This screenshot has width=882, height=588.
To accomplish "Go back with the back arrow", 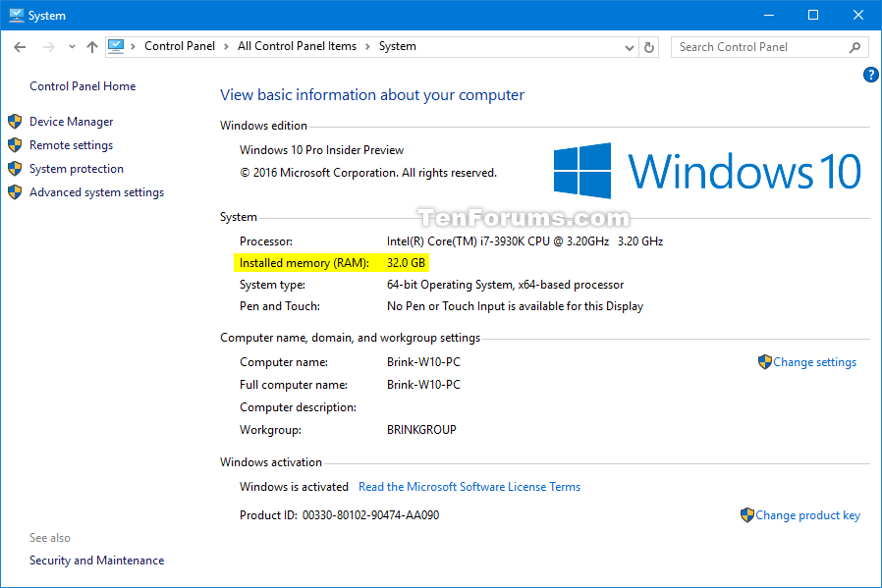I will [x=20, y=47].
